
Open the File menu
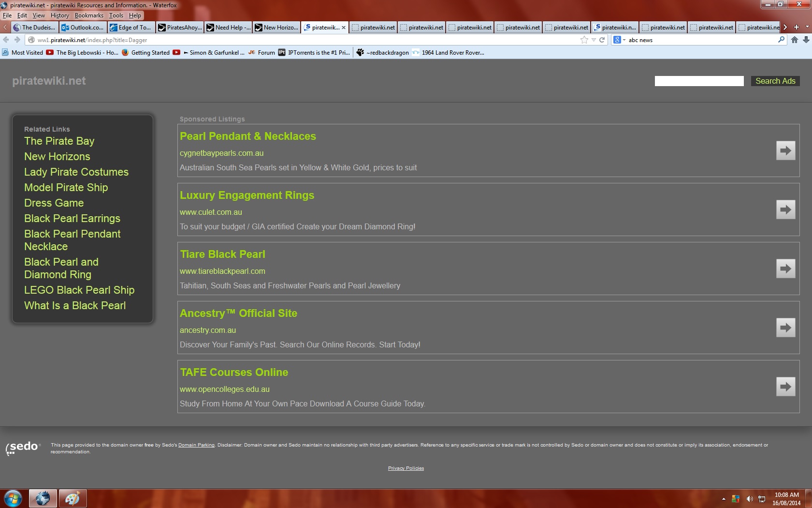(7, 15)
